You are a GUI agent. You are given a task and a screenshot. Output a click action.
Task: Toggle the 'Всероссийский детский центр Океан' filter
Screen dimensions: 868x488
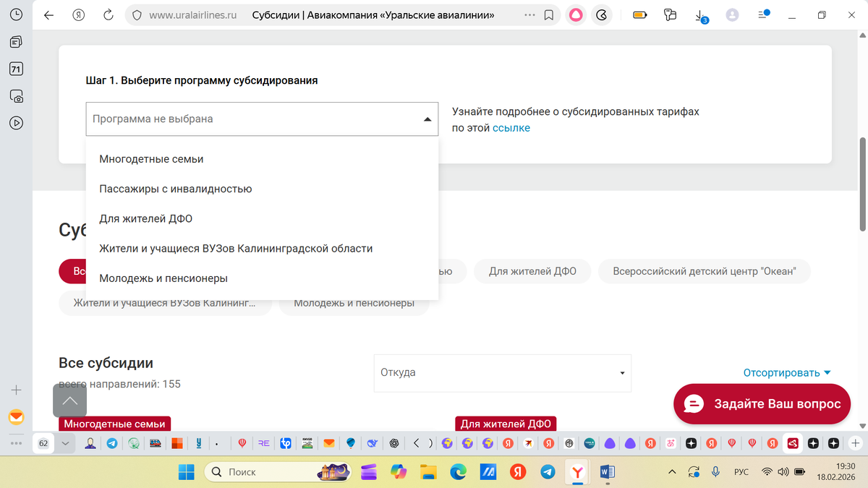point(704,271)
